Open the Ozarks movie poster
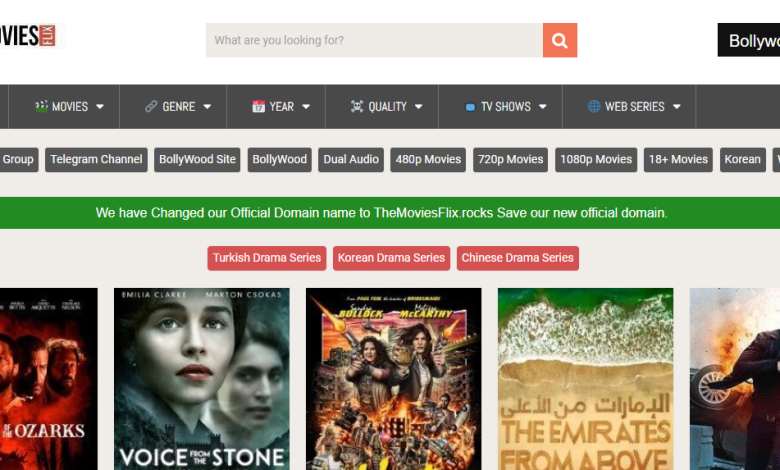The image size is (780, 470). [49, 379]
